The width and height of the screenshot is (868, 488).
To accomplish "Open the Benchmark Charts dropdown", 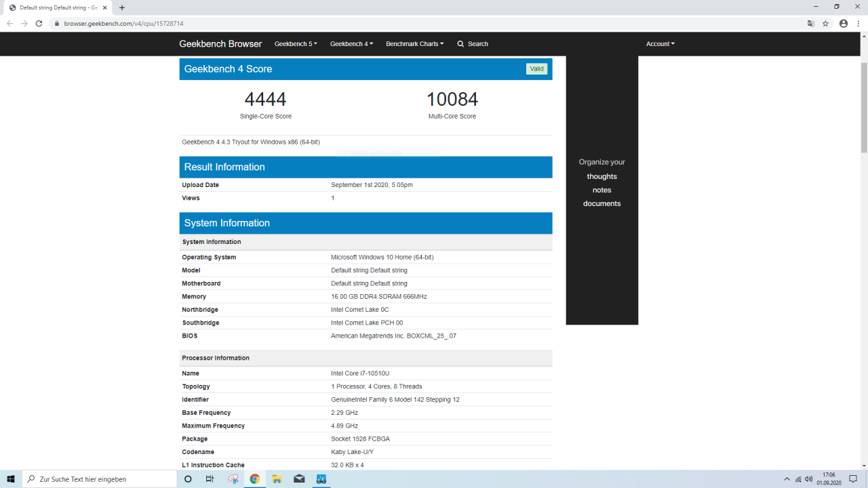I will click(x=415, y=44).
